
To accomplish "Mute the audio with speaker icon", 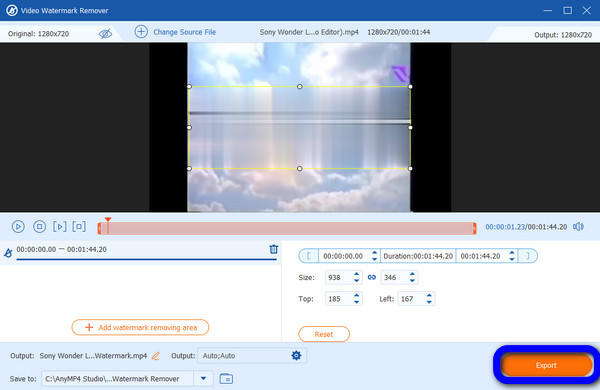I will coord(578,227).
